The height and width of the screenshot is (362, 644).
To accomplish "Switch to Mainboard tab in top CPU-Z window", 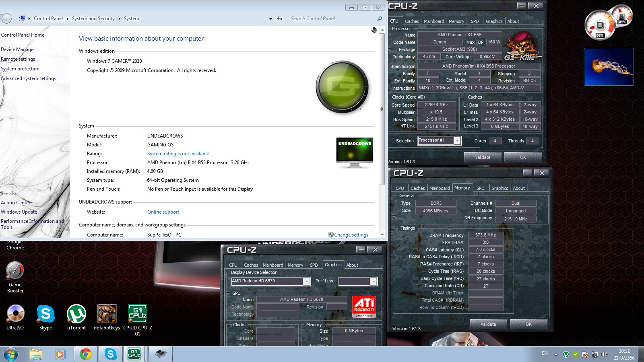I will click(x=434, y=21).
